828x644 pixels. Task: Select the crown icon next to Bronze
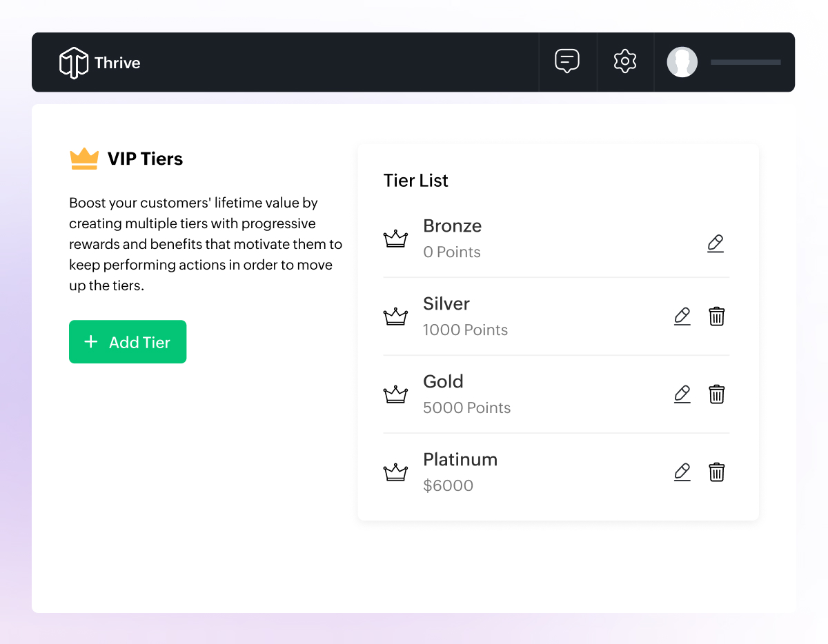pyautogui.click(x=395, y=239)
